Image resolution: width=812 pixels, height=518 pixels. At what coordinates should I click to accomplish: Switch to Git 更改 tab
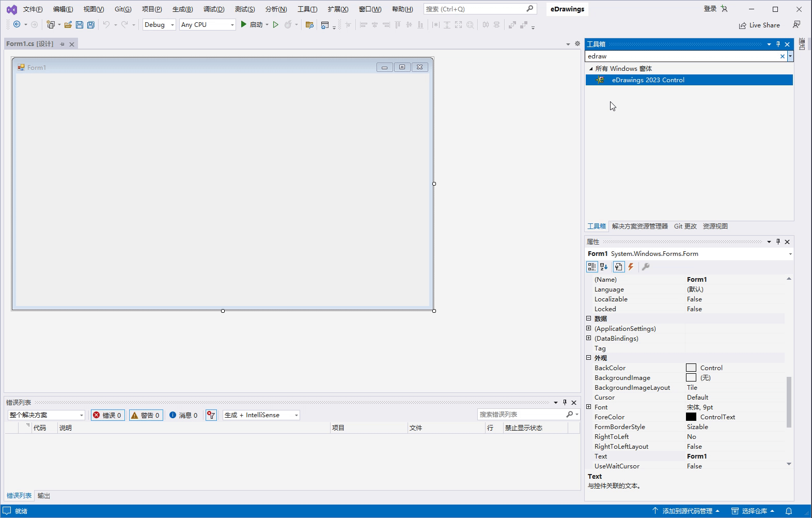tap(685, 226)
